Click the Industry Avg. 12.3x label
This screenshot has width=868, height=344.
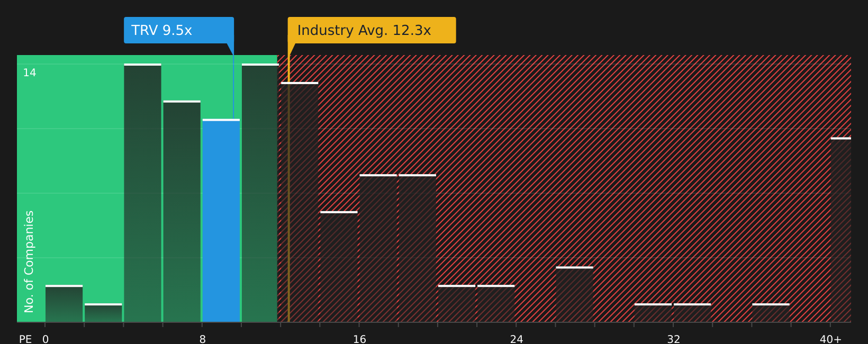pyautogui.click(x=372, y=30)
